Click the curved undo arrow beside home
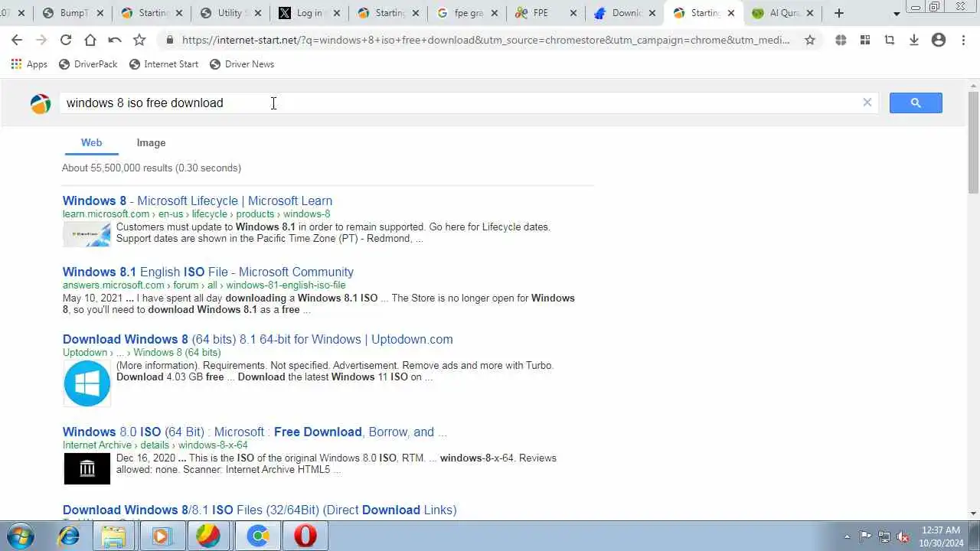Viewport: 980px width, 551px height. click(115, 41)
